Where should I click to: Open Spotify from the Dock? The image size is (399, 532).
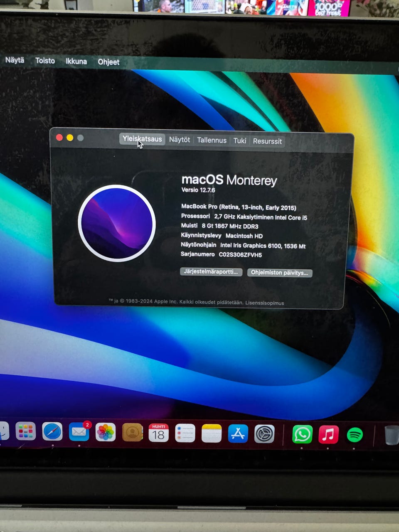355,435
